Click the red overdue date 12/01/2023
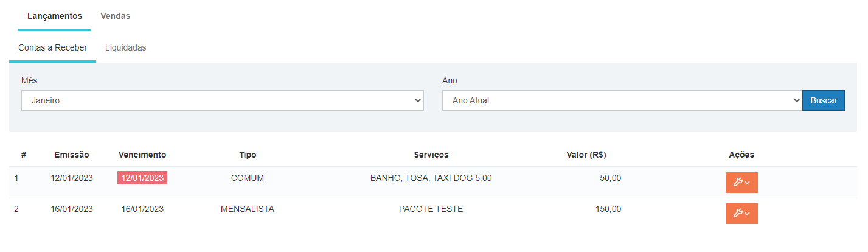 (x=142, y=178)
